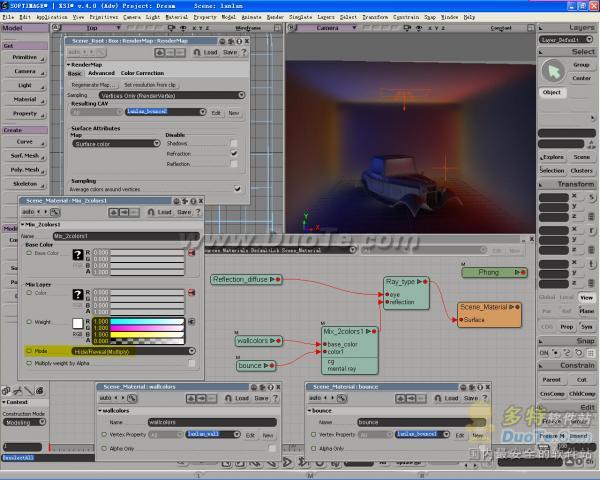Switch to the Color Correction tab
600x480 pixels.
[x=142, y=73]
